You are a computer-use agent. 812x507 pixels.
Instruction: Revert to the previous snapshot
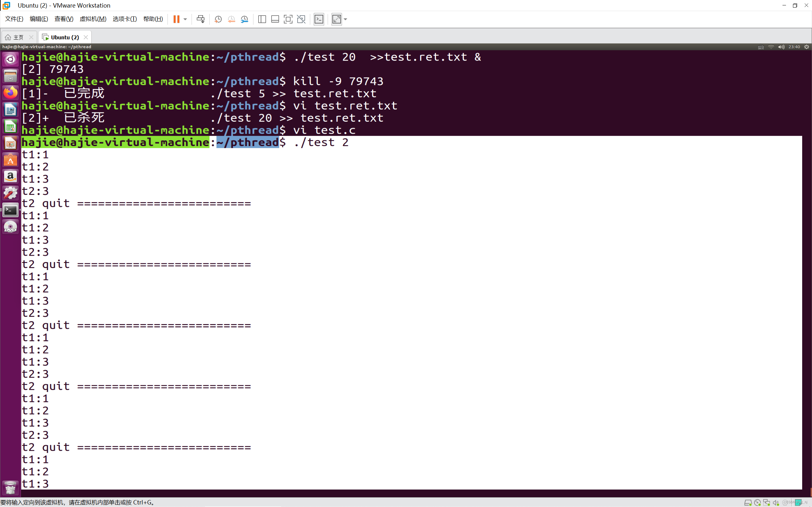tap(231, 19)
